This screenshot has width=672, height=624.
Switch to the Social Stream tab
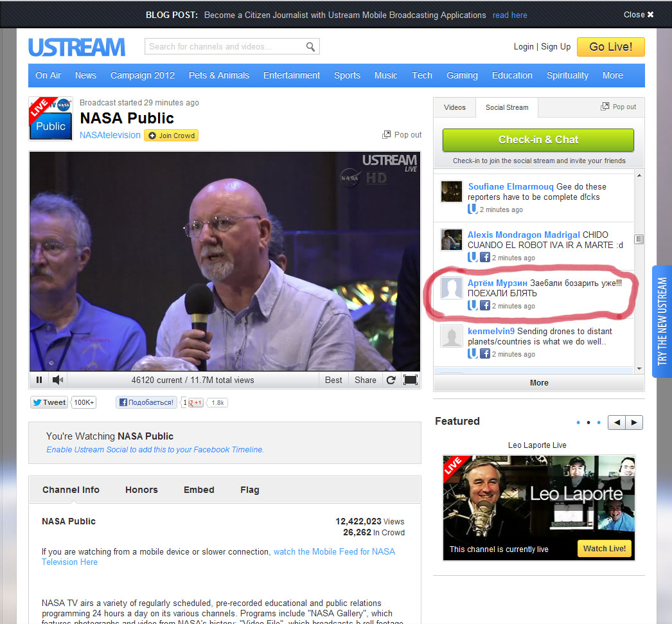507,107
